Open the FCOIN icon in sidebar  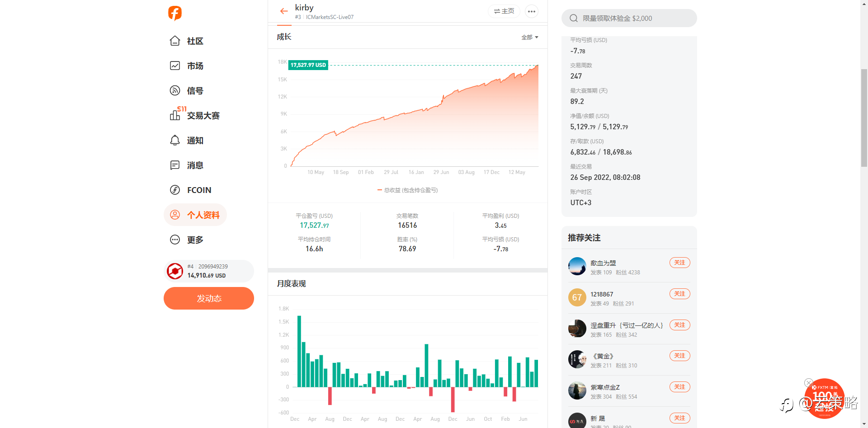point(175,190)
